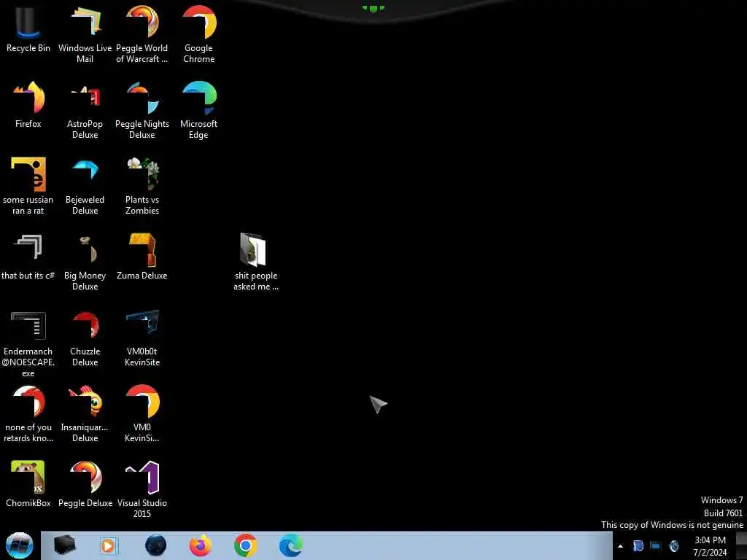The width and height of the screenshot is (747, 560).
Task: Select the Firefox desktop shortcut
Action: click(28, 105)
